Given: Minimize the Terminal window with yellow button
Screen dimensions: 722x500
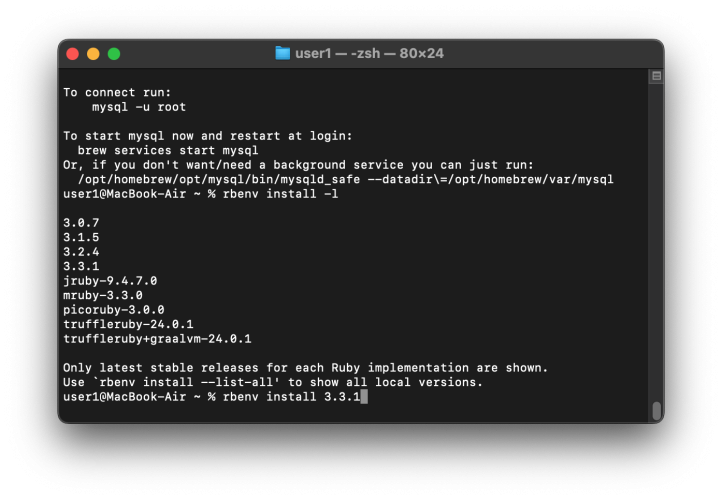Looking at the screenshot, I should tap(93, 53).
